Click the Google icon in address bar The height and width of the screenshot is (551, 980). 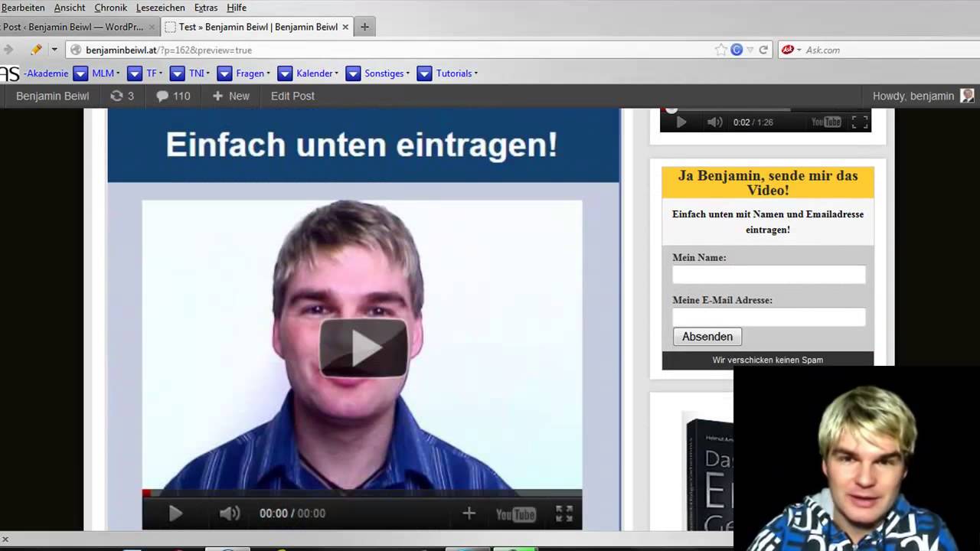point(737,50)
